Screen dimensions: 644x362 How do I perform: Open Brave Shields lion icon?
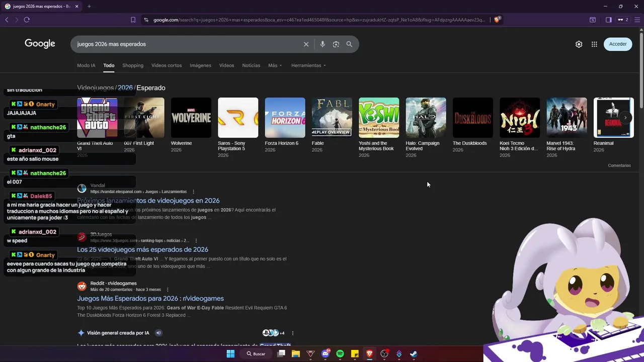497,20
